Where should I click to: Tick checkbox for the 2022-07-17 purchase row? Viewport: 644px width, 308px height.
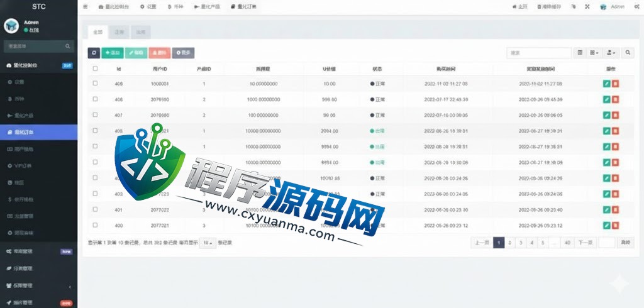tap(96, 99)
